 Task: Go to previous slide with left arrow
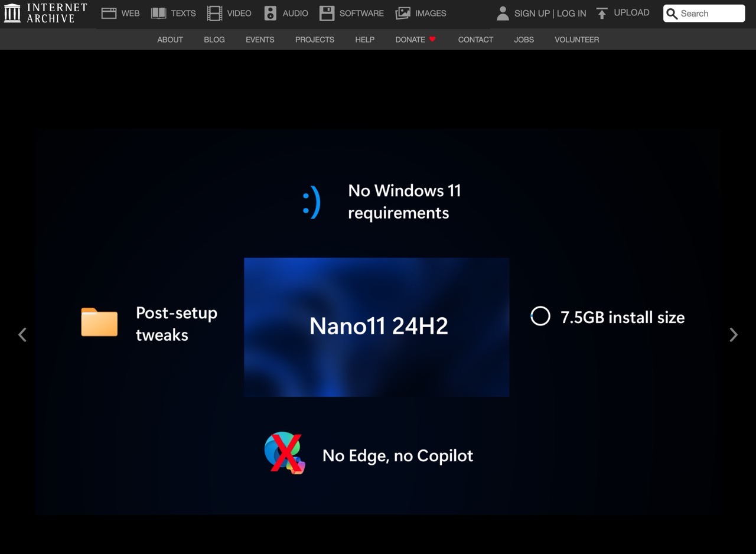(22, 334)
